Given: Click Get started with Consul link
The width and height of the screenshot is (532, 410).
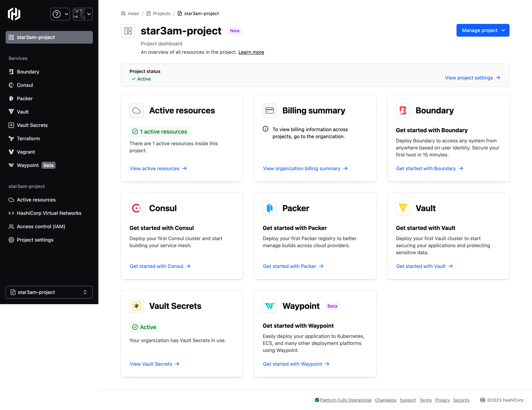Looking at the screenshot, I should click(160, 266).
